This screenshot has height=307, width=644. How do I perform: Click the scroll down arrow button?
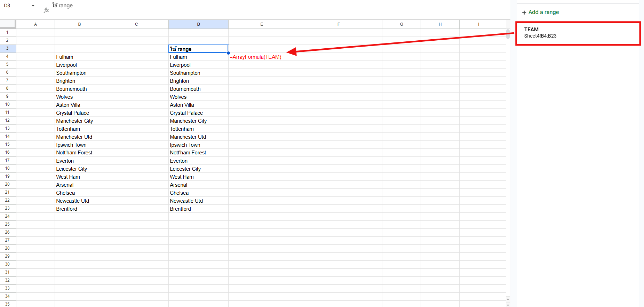point(508,305)
